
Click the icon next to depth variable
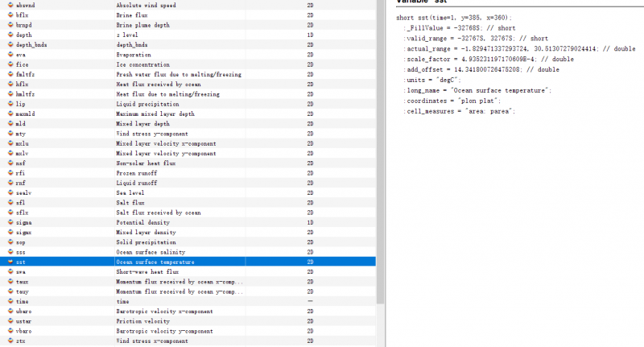pos(10,35)
